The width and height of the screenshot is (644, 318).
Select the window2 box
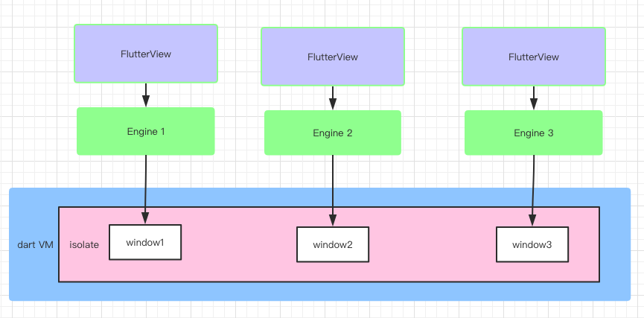pos(333,244)
